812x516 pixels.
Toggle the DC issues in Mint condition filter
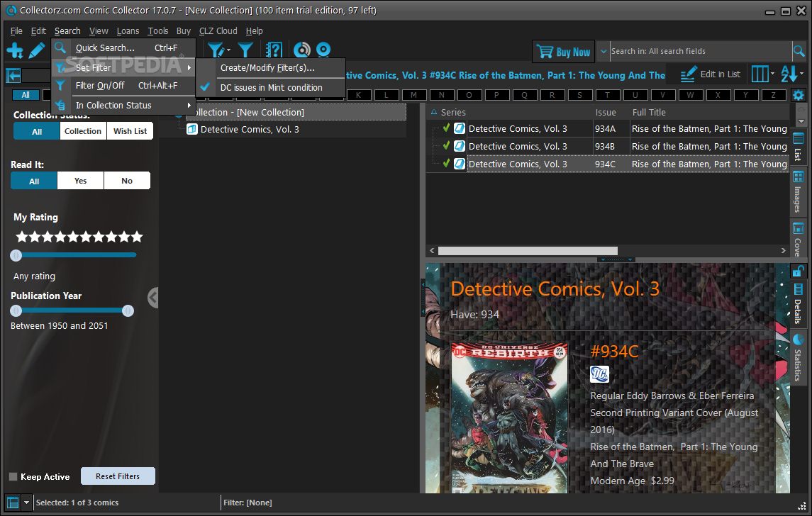point(272,87)
